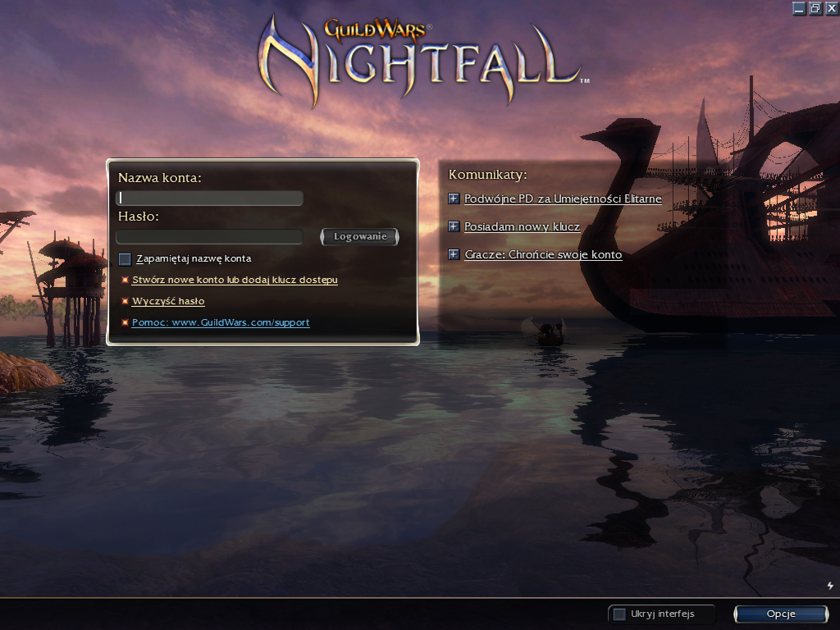Image resolution: width=840 pixels, height=630 pixels.
Task: Click the star bullet beside Stwórz nowe konto
Action: [x=125, y=280]
